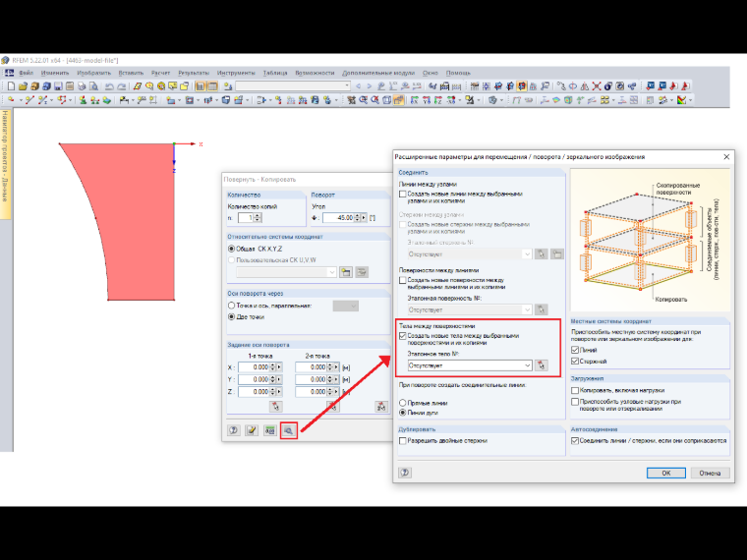This screenshot has width=747, height=560.
Task: Open the Расчет menu
Action: coord(160,73)
